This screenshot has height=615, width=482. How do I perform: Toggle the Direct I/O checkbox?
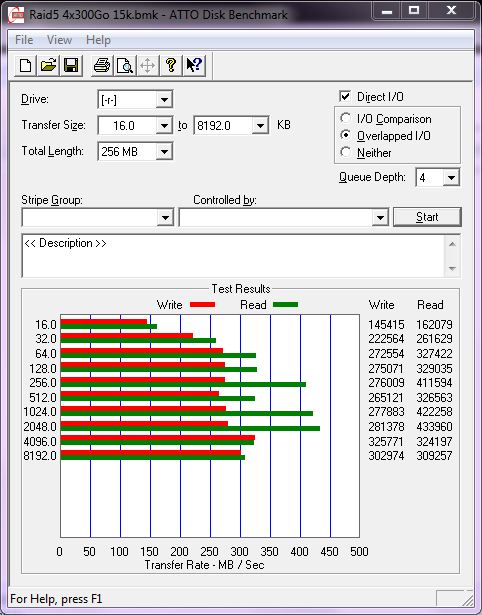pos(345,96)
